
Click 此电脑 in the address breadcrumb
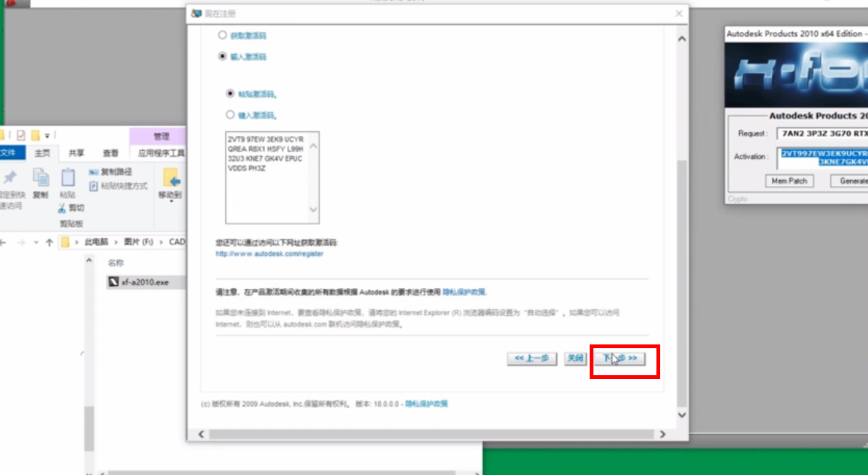point(96,242)
